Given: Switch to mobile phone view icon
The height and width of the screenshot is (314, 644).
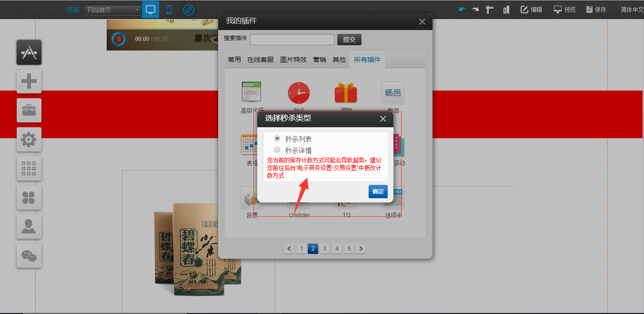Looking at the screenshot, I should click(169, 10).
